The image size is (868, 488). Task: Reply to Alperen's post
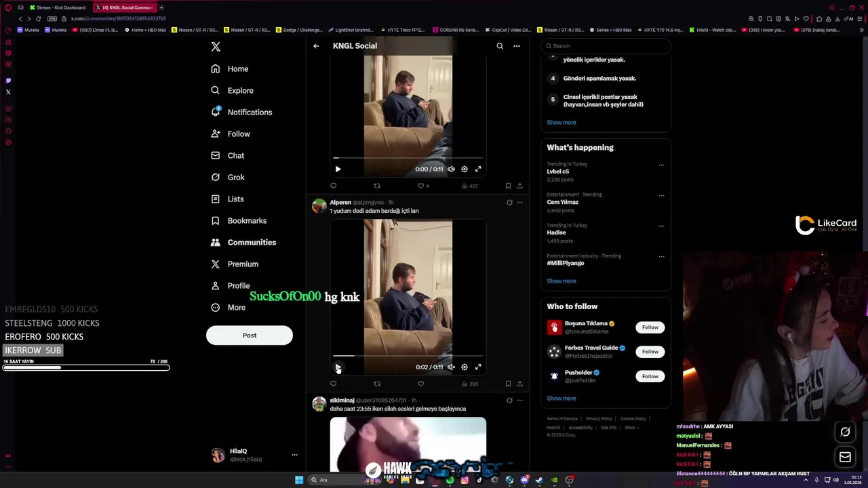point(333,384)
